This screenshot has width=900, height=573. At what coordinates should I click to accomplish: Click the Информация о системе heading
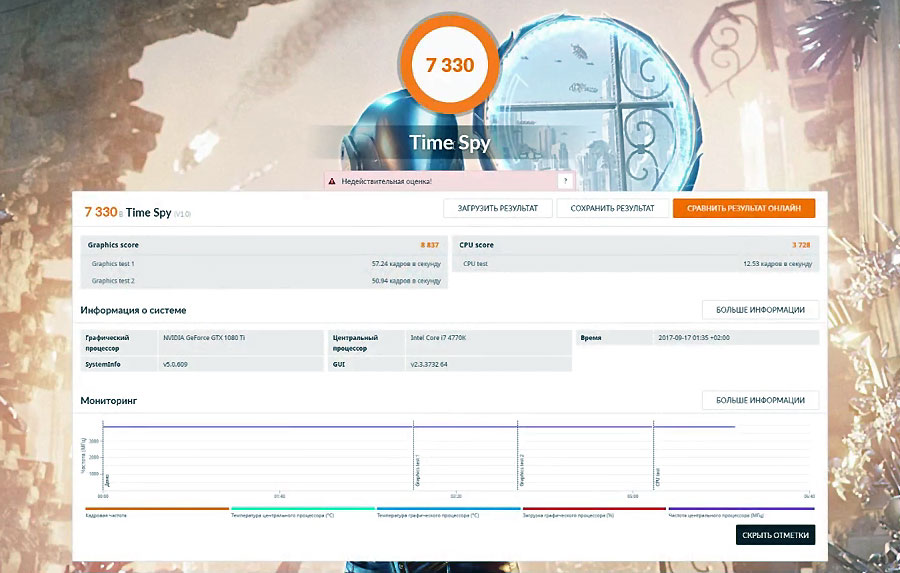click(133, 310)
